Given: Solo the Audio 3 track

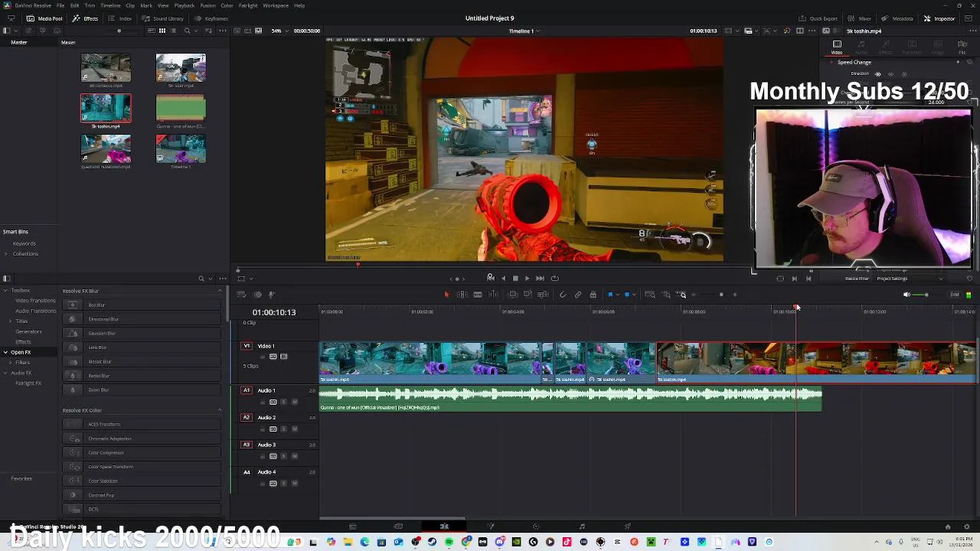Looking at the screenshot, I should 283,456.
